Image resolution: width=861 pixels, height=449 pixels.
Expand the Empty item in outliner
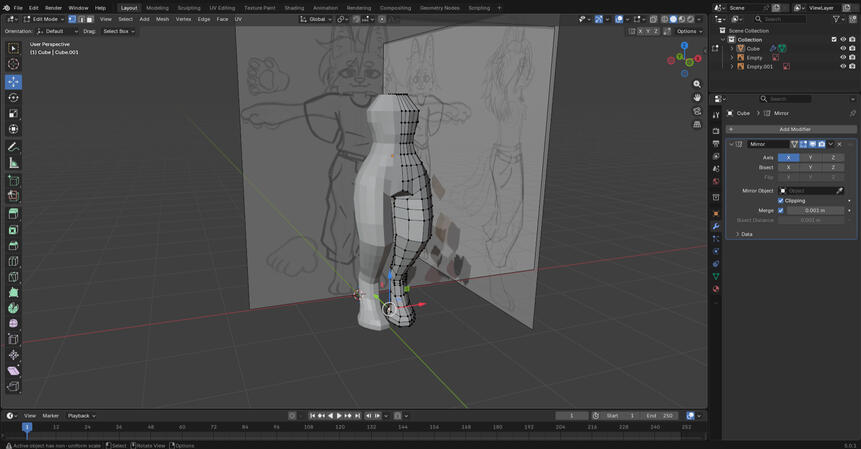tap(732, 58)
